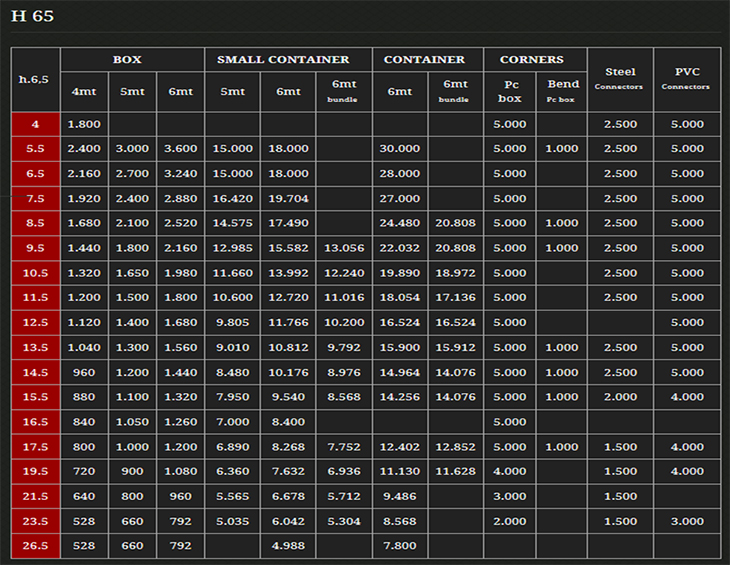Select the Bend Pc box subheader

561,92
